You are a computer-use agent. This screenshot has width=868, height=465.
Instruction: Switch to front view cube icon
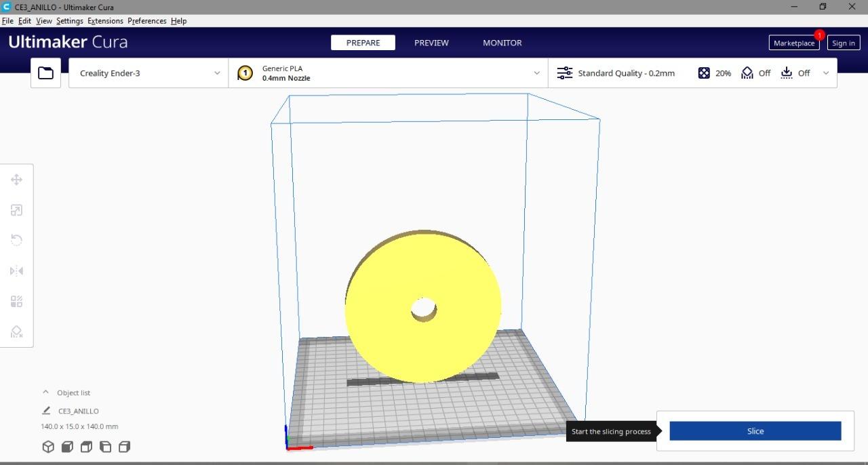tap(67, 447)
